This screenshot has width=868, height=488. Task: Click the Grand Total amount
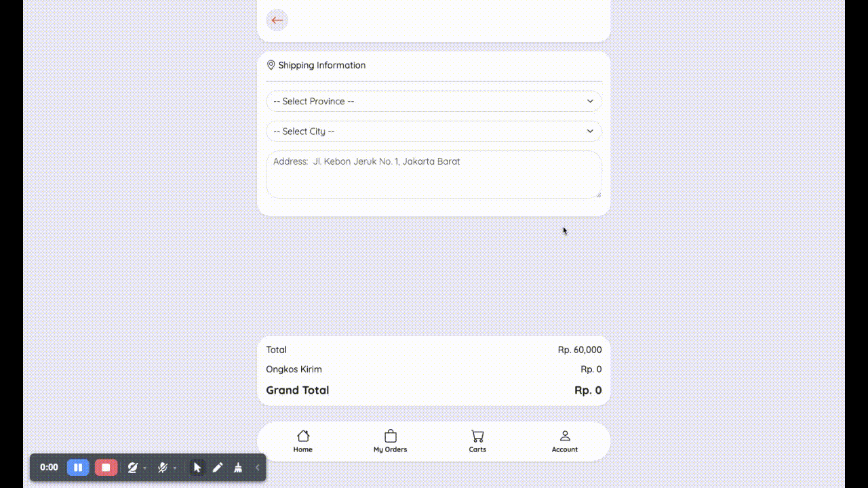(x=588, y=390)
